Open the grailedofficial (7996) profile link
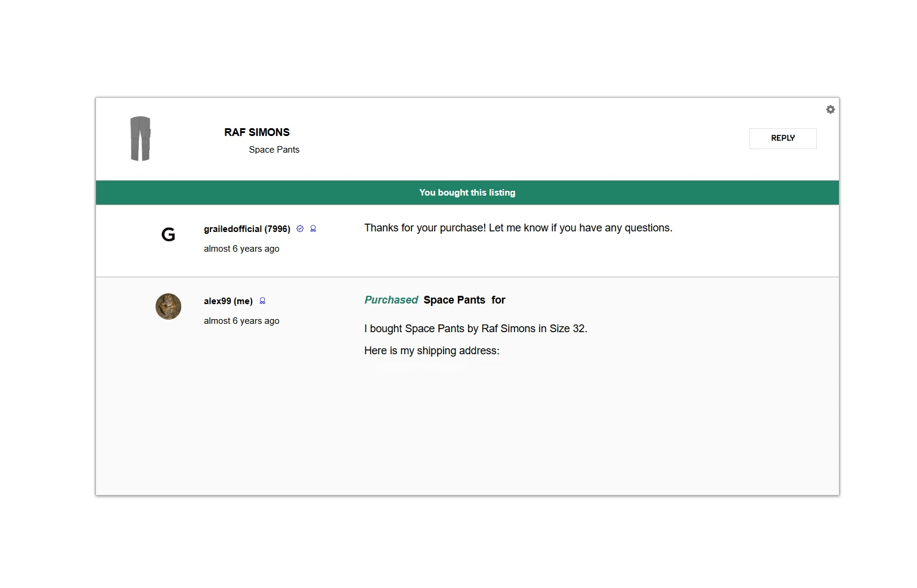The image size is (917, 588). click(247, 229)
